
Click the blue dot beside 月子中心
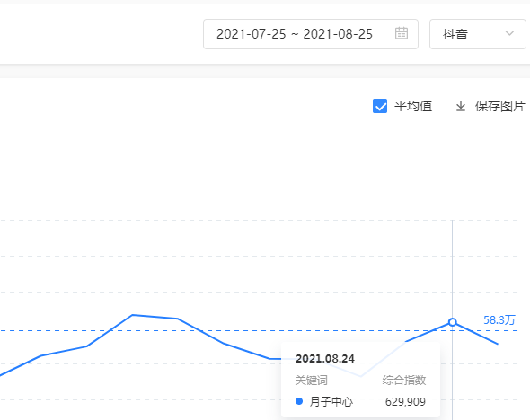[x=299, y=401]
